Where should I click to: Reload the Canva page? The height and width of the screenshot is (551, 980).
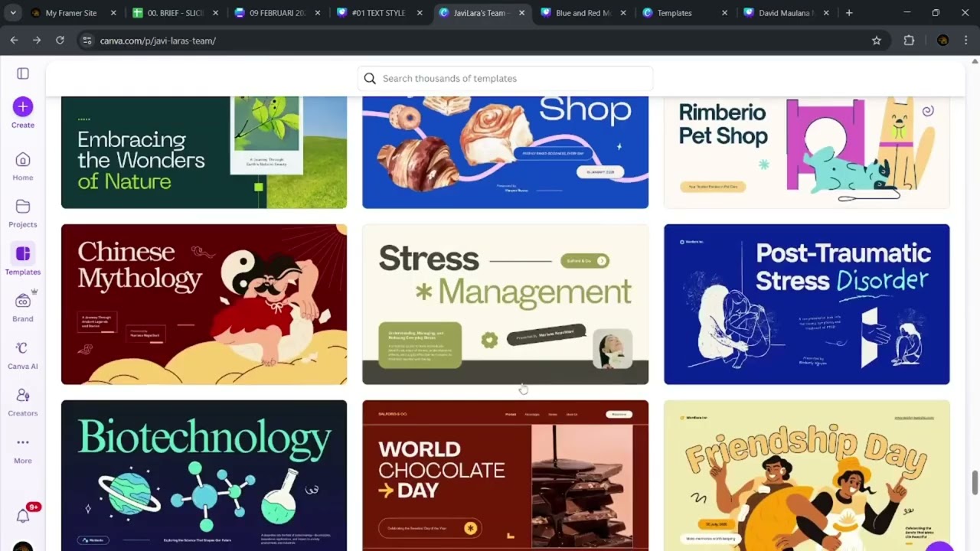point(60,41)
